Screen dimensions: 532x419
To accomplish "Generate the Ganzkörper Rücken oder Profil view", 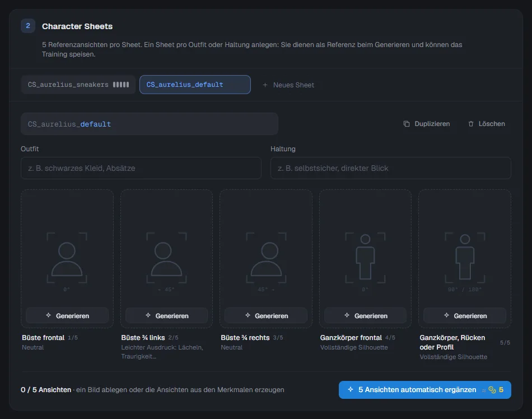I will [465, 316].
